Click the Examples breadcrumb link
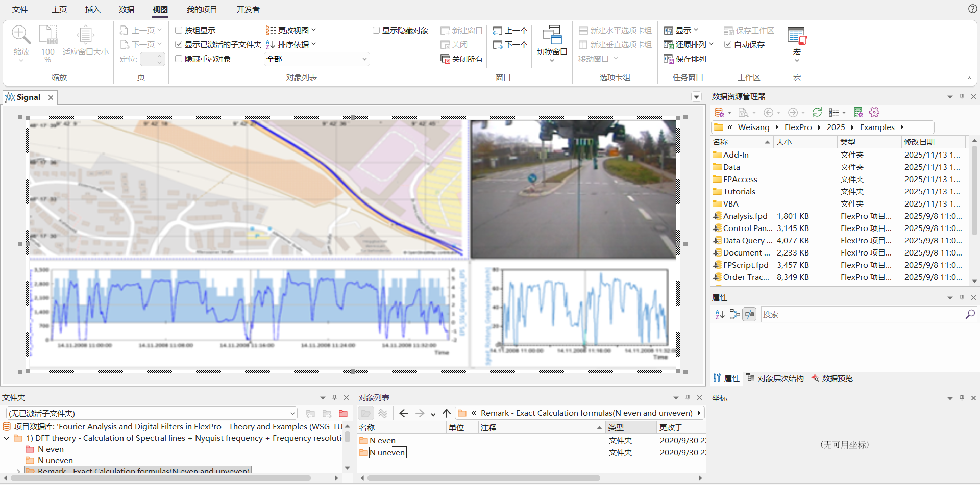Screen dimensions: 980x485 pyautogui.click(x=877, y=127)
